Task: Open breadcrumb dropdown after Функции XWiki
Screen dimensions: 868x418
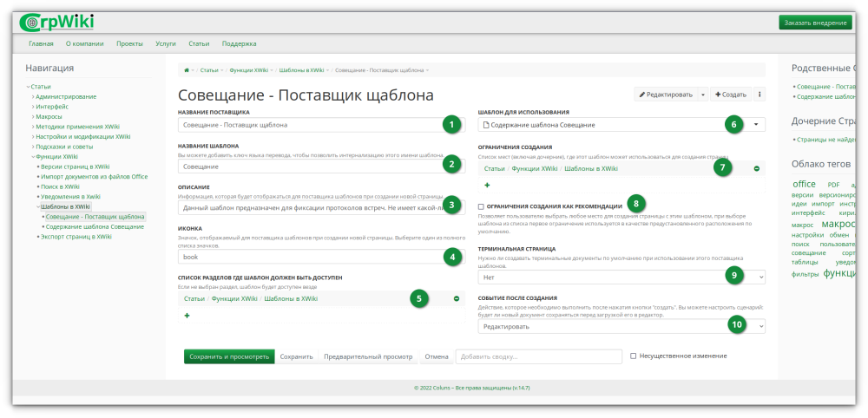Action: [x=272, y=71]
